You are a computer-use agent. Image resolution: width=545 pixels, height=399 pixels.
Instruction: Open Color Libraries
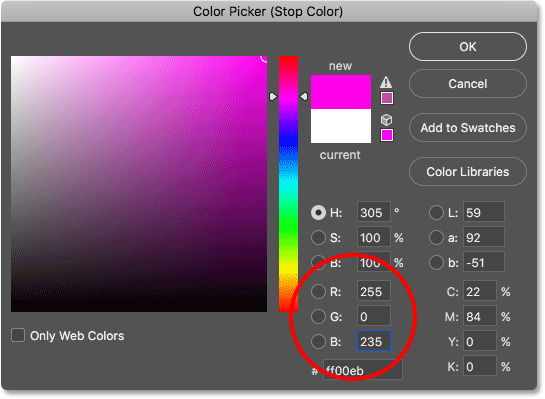click(x=468, y=172)
